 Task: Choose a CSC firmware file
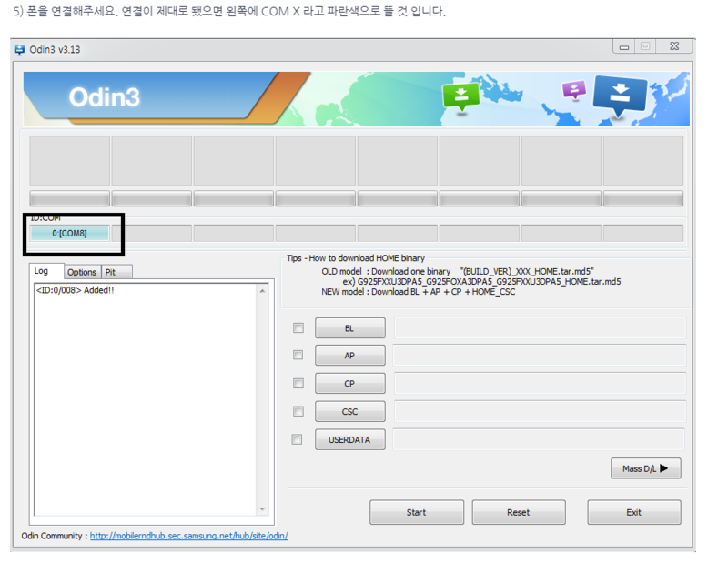tap(350, 412)
